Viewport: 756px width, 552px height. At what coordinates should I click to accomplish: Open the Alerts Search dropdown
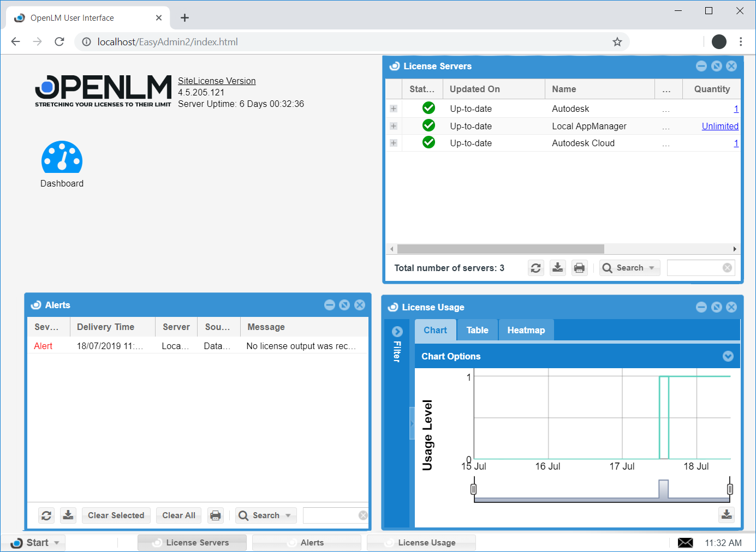click(266, 515)
